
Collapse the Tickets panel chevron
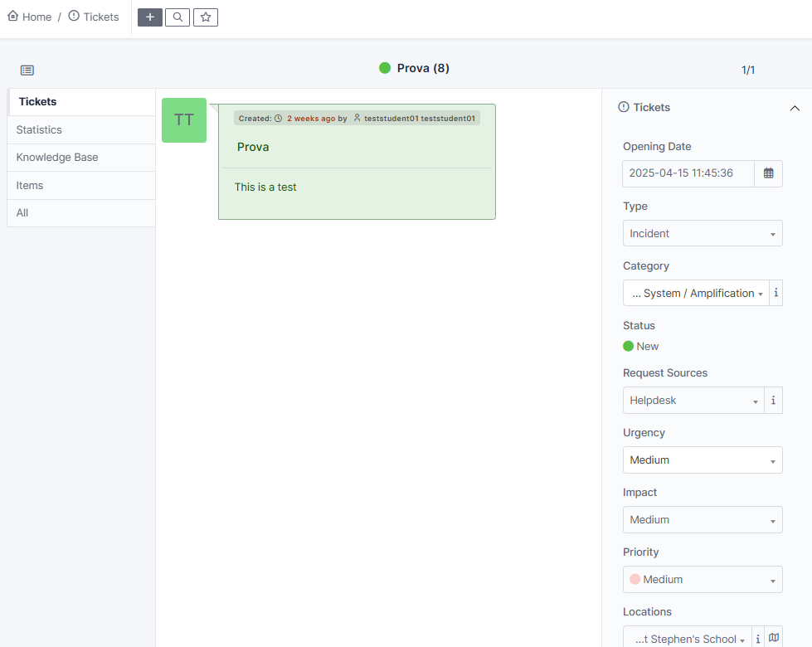tap(795, 108)
